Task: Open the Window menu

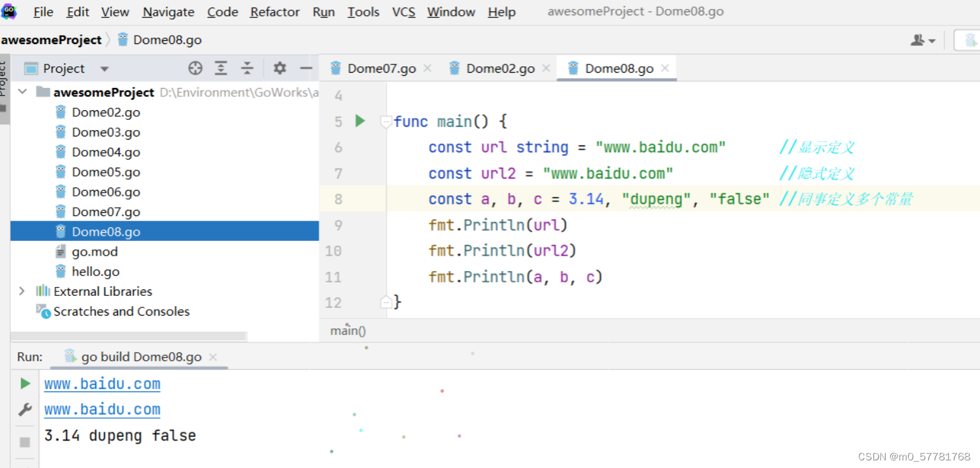Action: 451,12
